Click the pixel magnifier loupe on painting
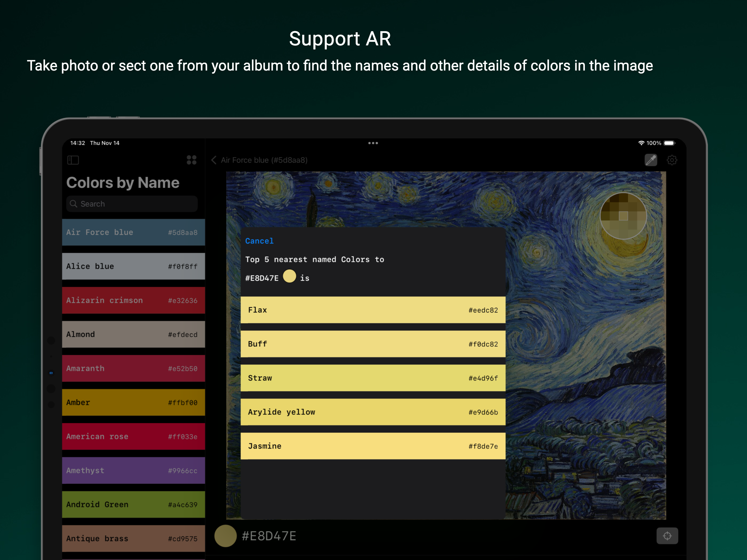 (x=623, y=216)
